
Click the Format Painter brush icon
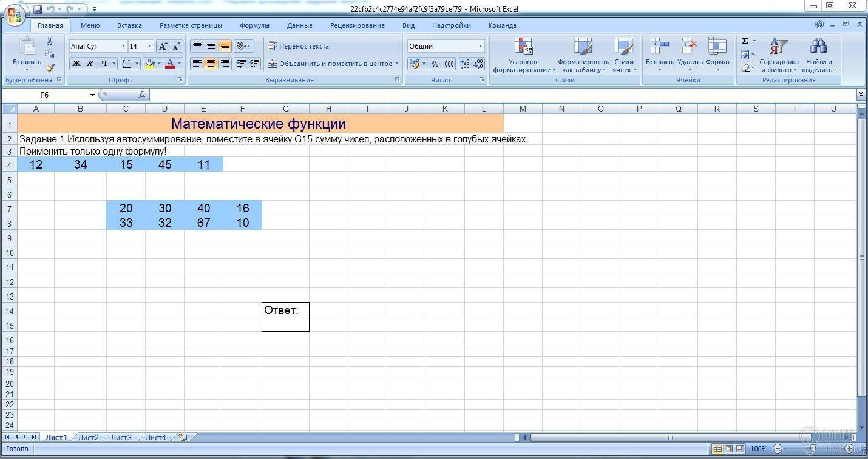pos(50,68)
